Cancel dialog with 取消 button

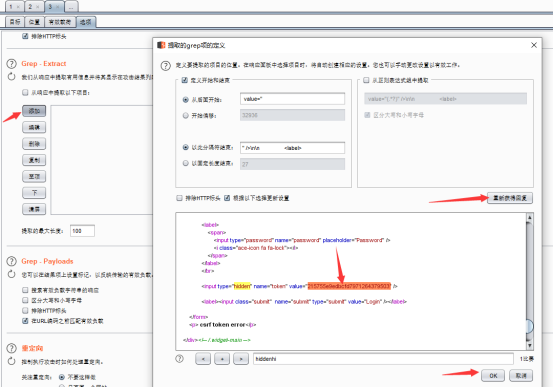tap(521, 376)
